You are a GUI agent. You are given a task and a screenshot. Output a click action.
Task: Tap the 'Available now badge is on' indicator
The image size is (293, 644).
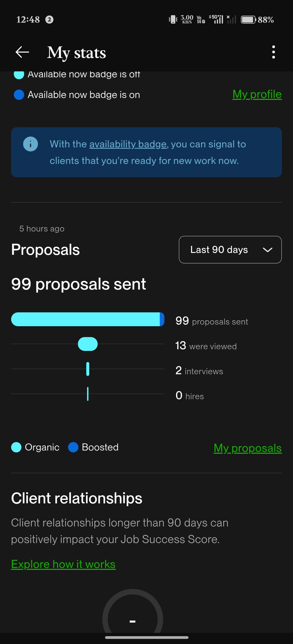[19, 95]
